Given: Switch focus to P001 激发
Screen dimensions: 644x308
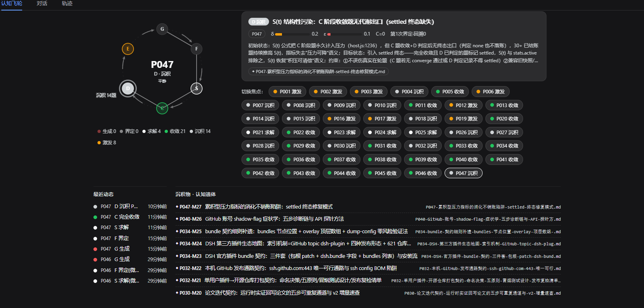Looking at the screenshot, I should coord(287,92).
